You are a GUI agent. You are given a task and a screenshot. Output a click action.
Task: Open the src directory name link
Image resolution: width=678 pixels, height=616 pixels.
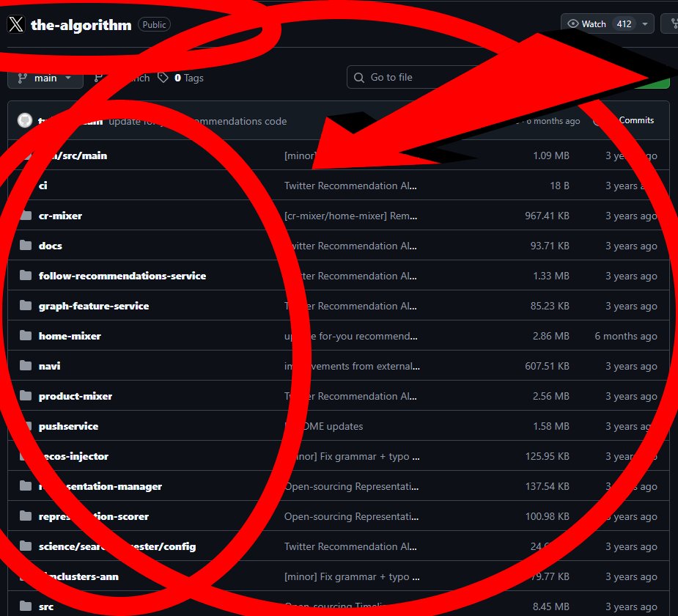(x=46, y=606)
